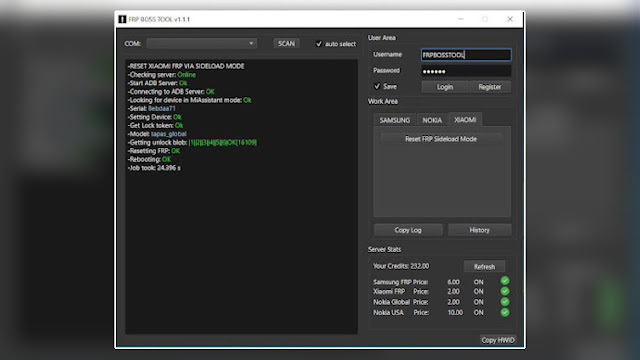The image size is (640, 360).
Task: Focus the Username input field
Action: coord(466,55)
